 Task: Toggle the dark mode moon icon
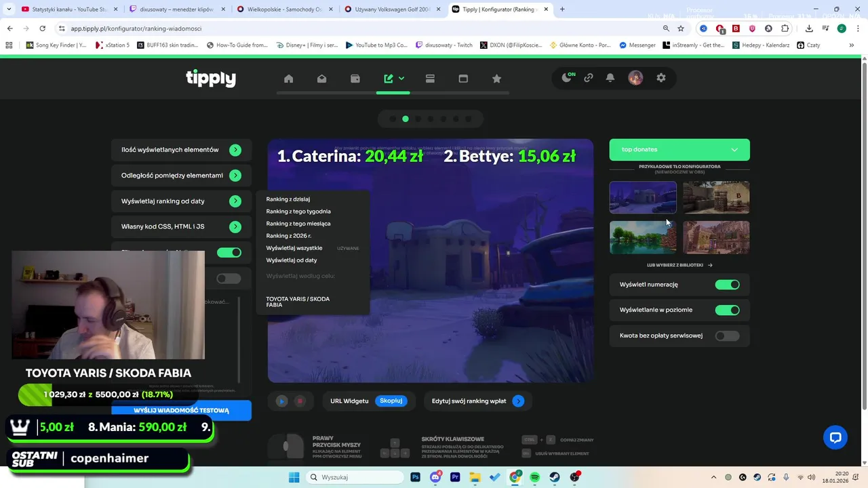pyautogui.click(x=567, y=78)
